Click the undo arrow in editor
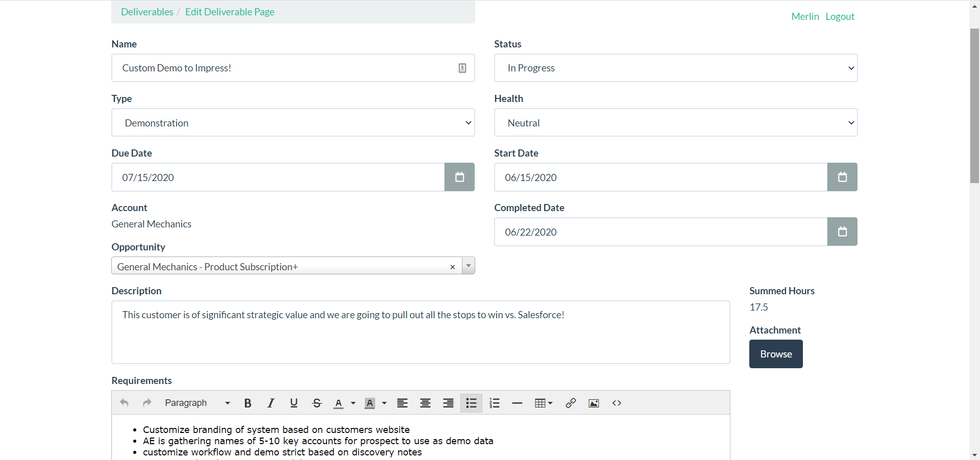Viewport: 980px width, 460px height. (x=124, y=403)
